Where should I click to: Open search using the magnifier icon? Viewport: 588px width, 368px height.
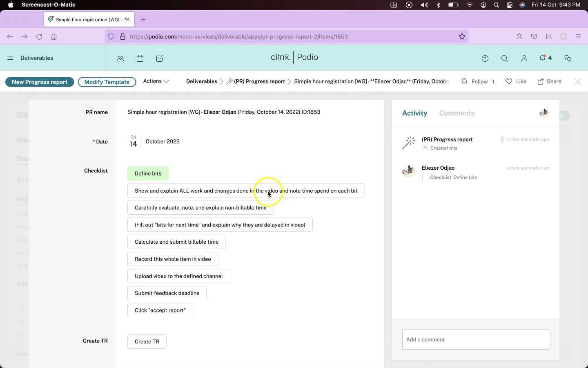tap(505, 58)
